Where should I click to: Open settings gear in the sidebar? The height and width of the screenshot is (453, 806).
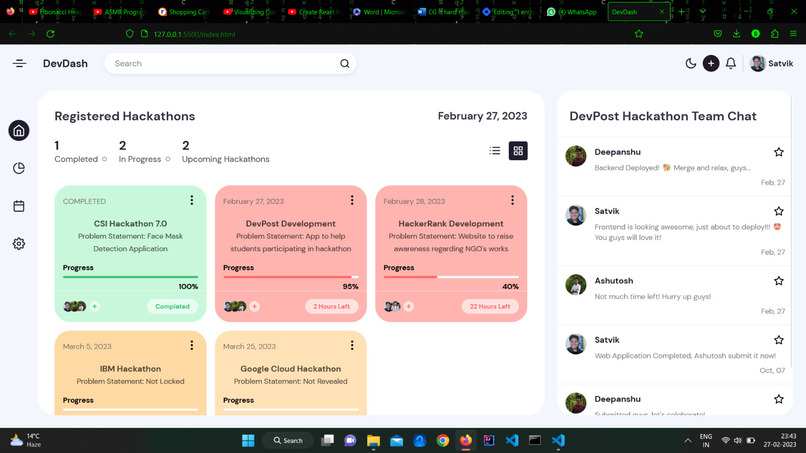(x=19, y=244)
